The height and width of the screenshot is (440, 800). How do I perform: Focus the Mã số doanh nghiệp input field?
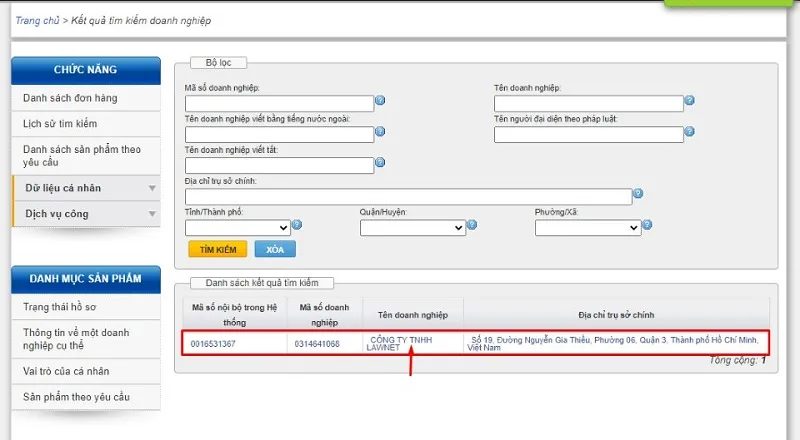[x=280, y=104]
